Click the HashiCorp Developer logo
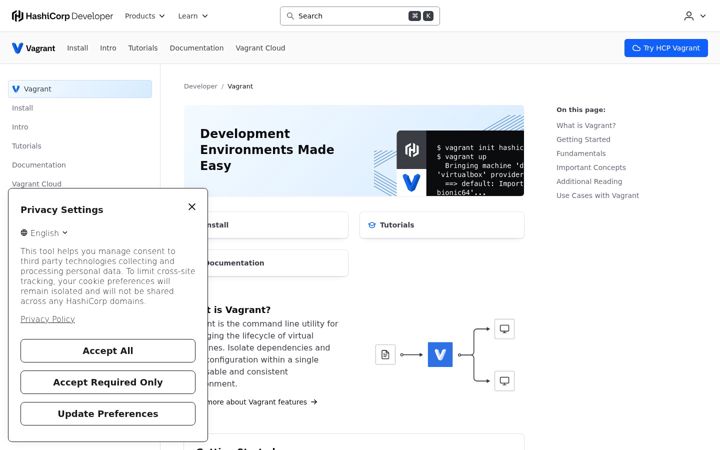Viewport: 720px width, 450px height. click(62, 16)
